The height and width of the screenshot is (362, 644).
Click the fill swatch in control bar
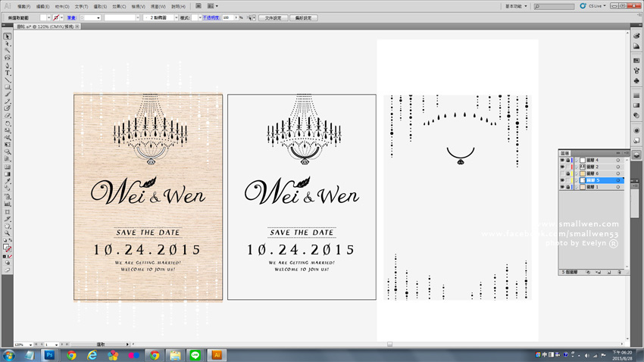point(43,17)
